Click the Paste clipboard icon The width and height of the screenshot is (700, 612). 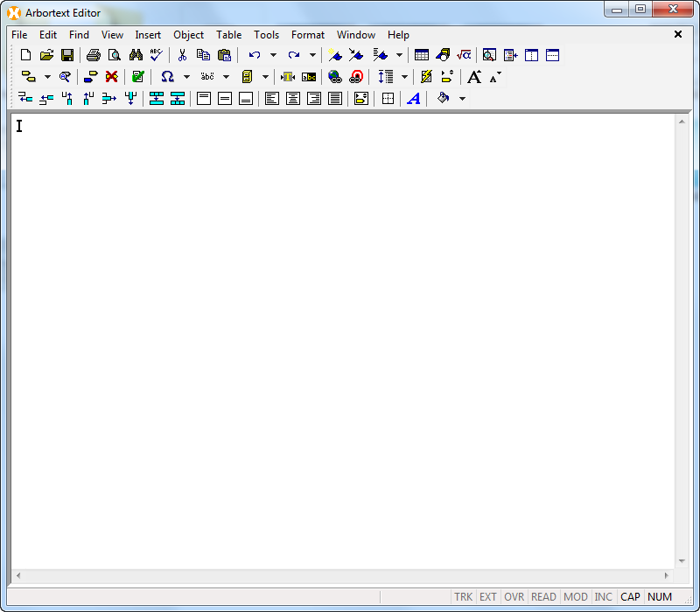click(225, 55)
